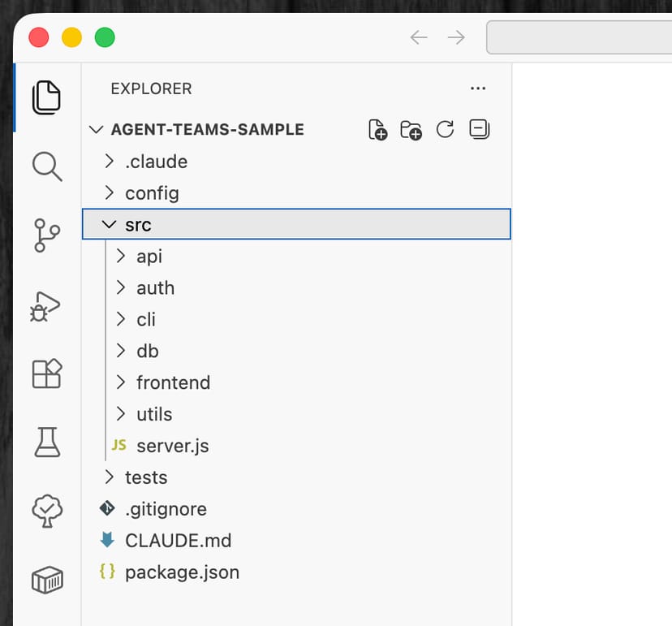672x626 pixels.
Task: Open the Run and Debug panel
Action: pyautogui.click(x=46, y=306)
